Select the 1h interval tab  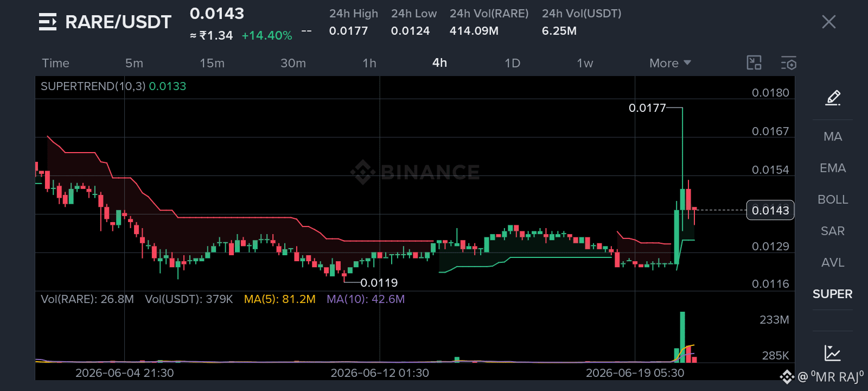coord(369,63)
